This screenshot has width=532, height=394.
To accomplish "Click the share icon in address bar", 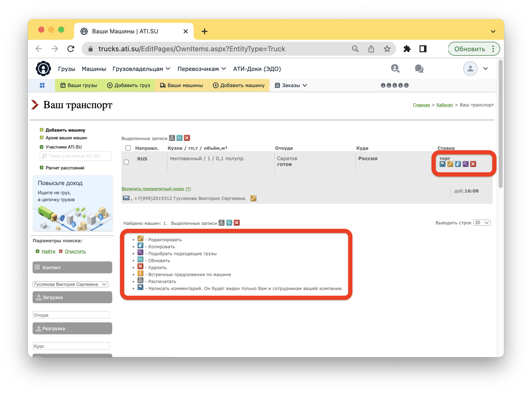I will click(371, 49).
